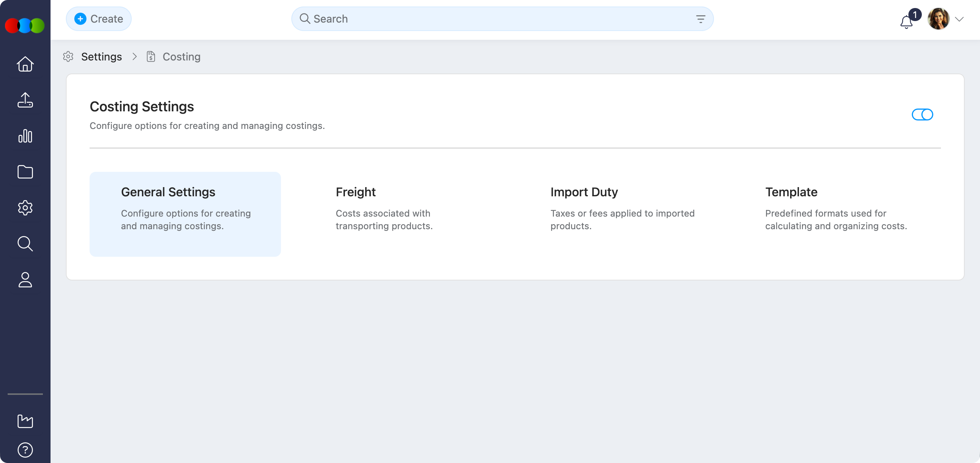Open the bar chart analytics icon
980x463 pixels.
[25, 136]
